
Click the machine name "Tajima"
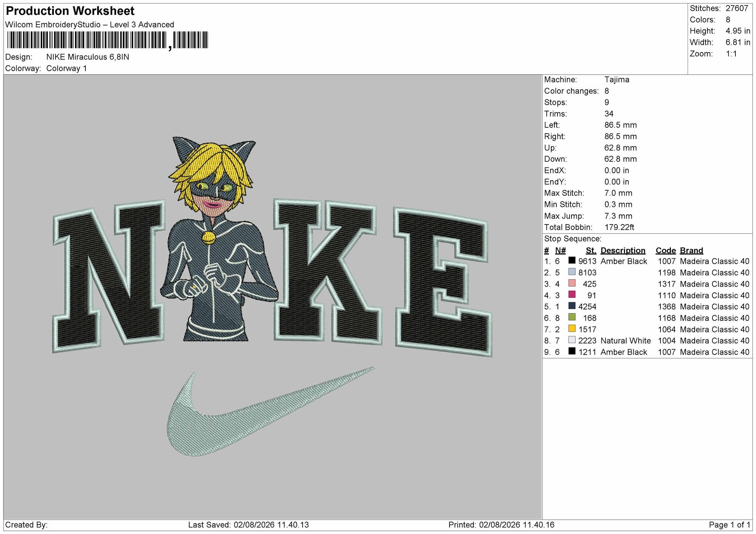(x=617, y=80)
